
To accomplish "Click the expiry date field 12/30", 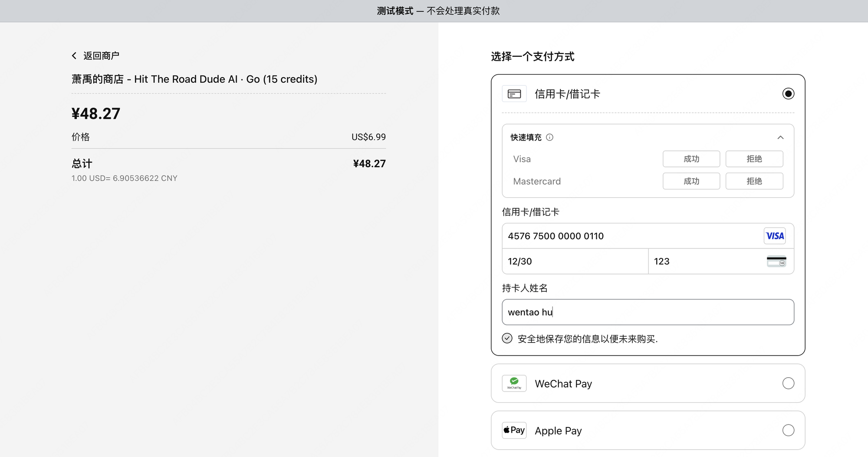I will tap(575, 261).
